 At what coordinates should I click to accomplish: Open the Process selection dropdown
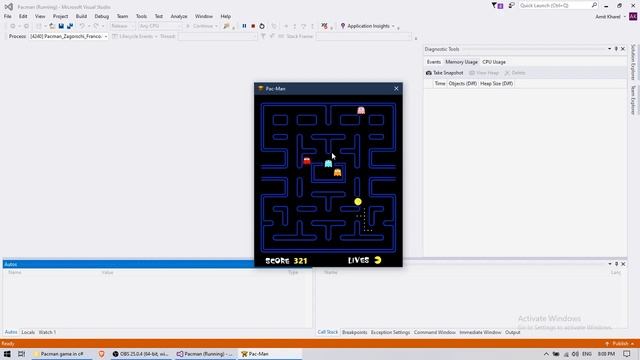click(x=106, y=37)
